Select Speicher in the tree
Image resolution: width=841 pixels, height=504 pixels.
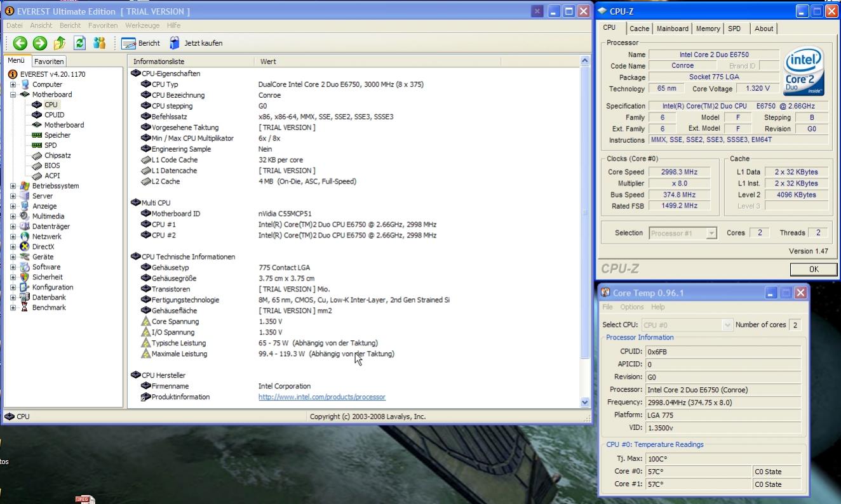tap(57, 135)
